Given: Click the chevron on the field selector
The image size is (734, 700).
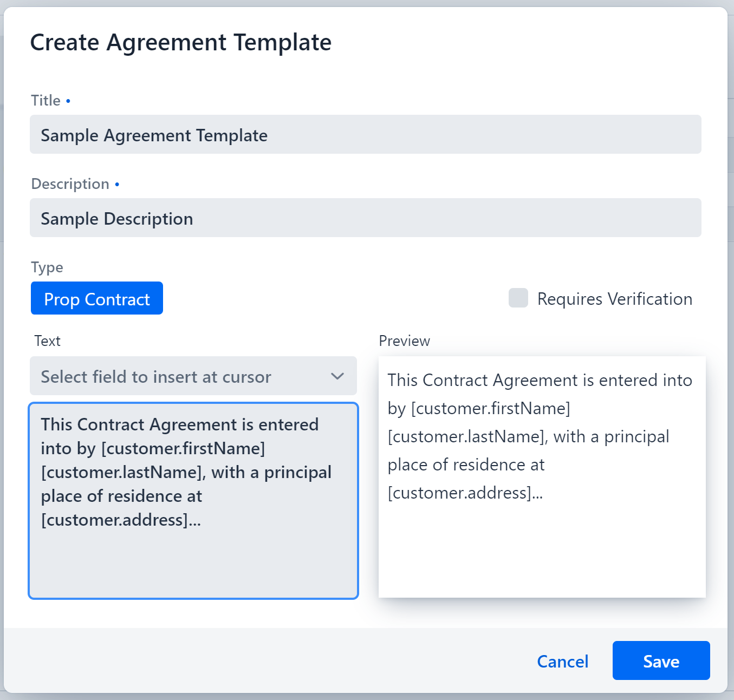Looking at the screenshot, I should 337,376.
